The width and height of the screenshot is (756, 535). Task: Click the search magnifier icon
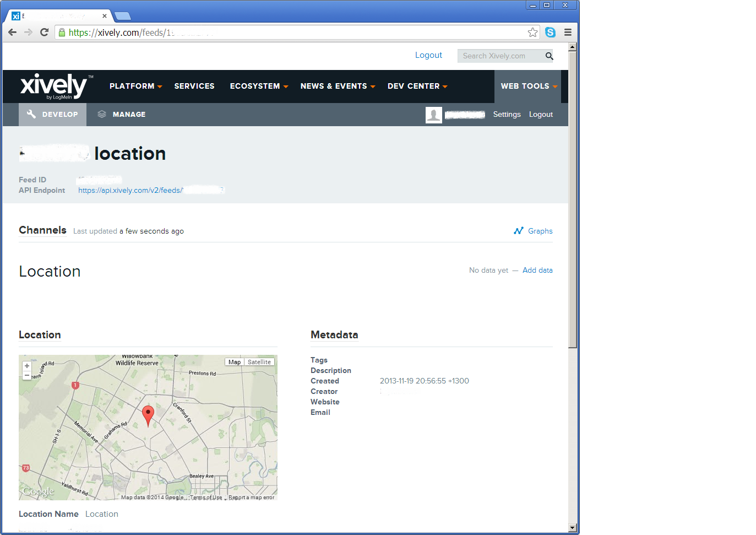549,56
